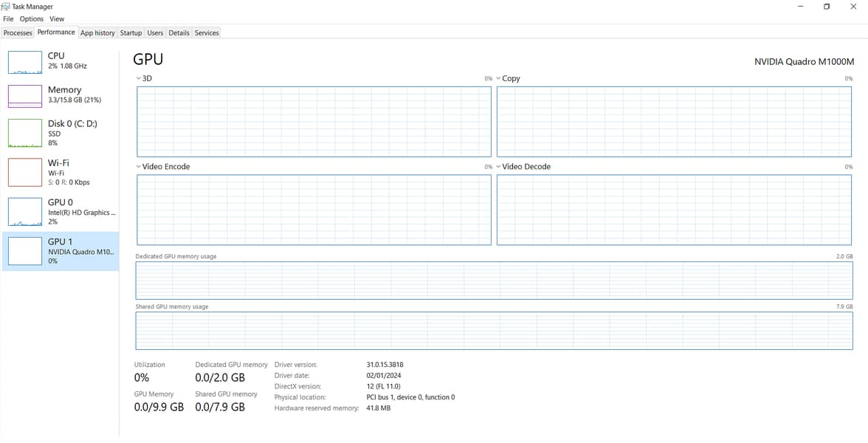Open Disk 0 (C: D:) graph thumbnail

click(x=25, y=133)
